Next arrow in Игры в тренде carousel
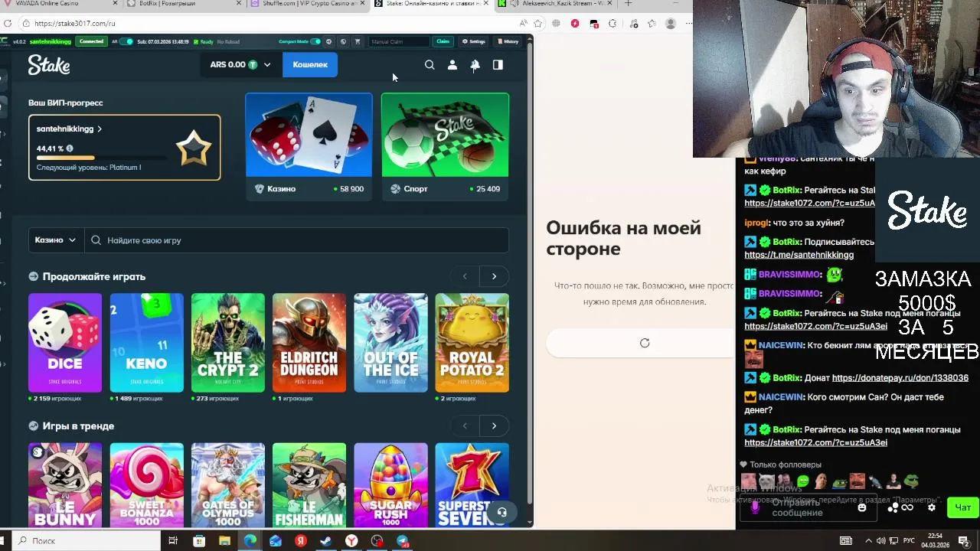The height and width of the screenshot is (551, 980). [494, 425]
